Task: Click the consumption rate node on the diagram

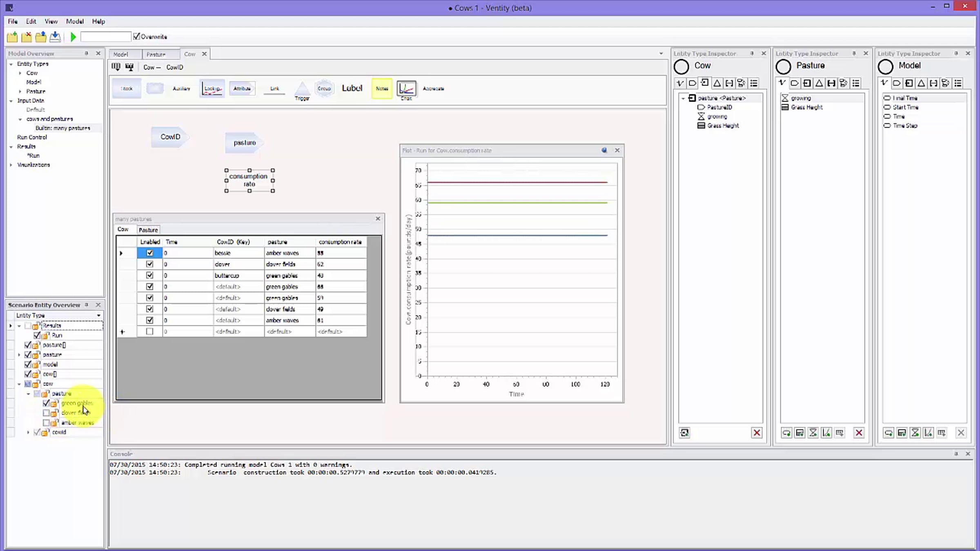Action: pos(249,180)
